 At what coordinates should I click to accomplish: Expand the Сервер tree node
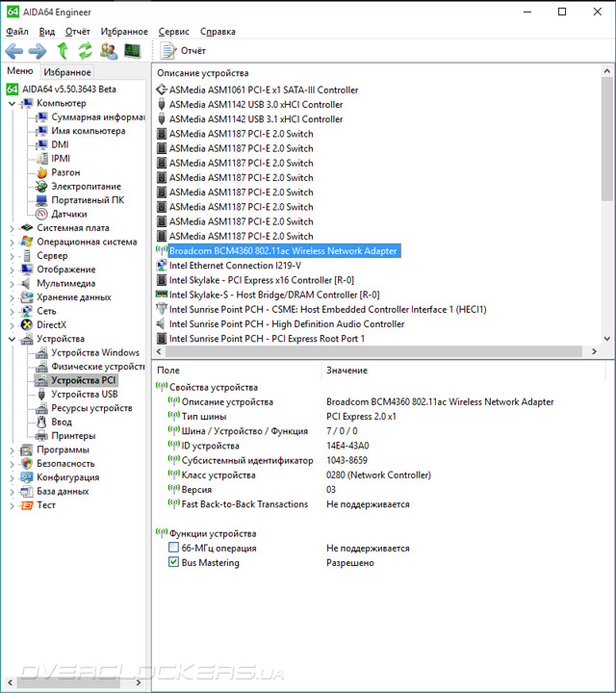point(12,256)
